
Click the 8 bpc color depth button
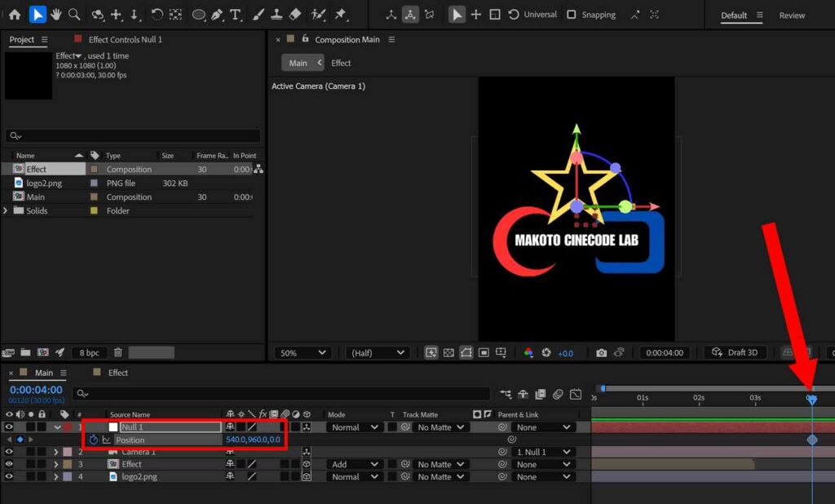point(89,352)
